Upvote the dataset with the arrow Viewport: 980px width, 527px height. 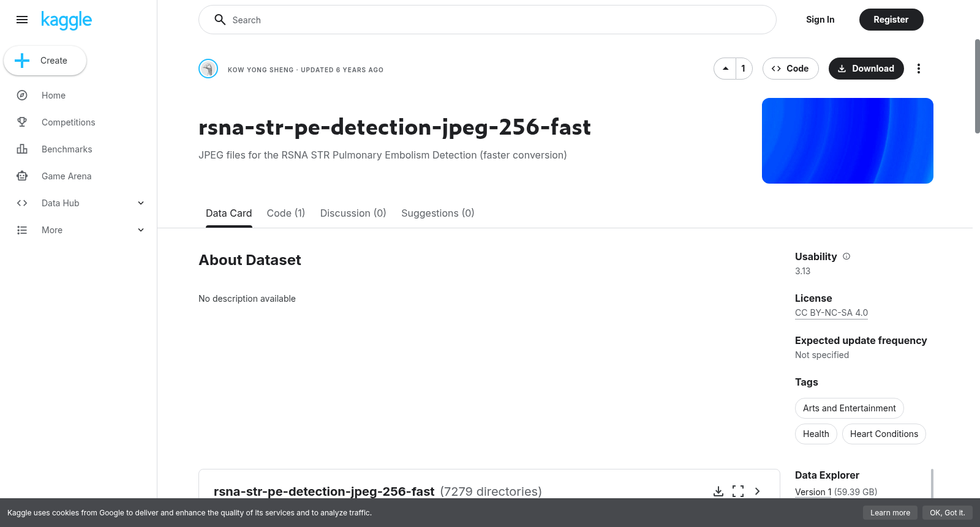[x=725, y=69]
